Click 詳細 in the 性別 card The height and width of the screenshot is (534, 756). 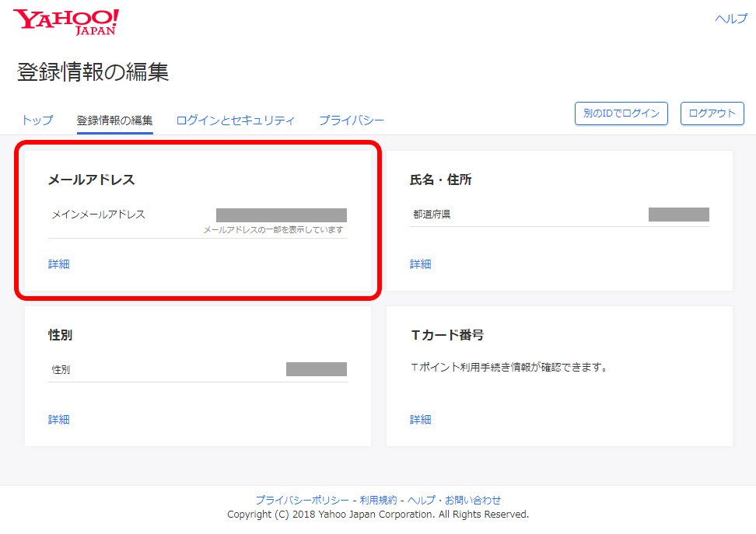(59, 420)
